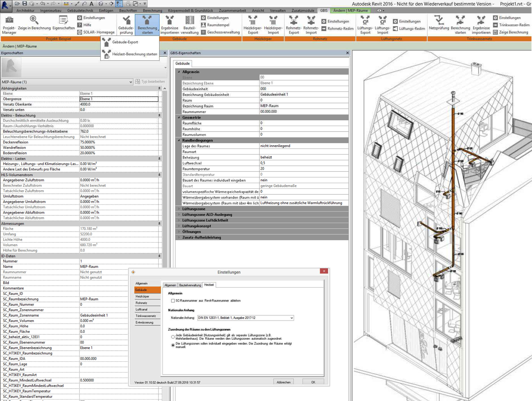Screen dimensions: 532x401
Task: Click Abbrechen in Einstellungen dialog
Action: (283, 382)
